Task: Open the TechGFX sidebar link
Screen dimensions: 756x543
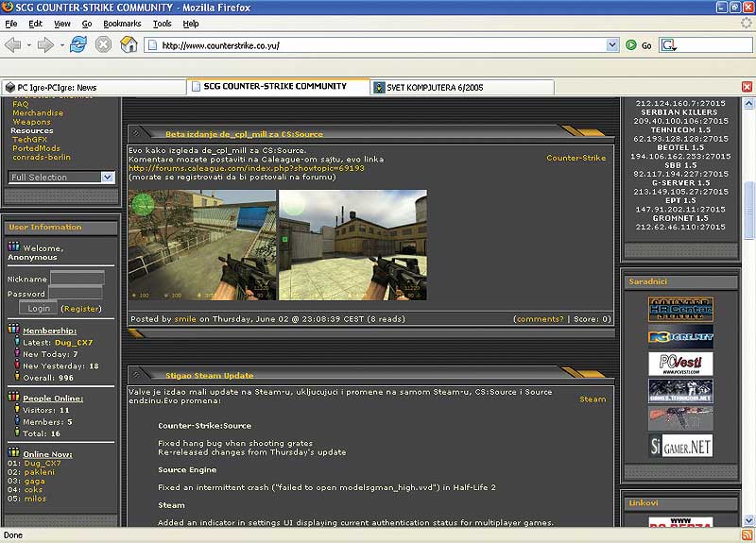Action: [29, 139]
